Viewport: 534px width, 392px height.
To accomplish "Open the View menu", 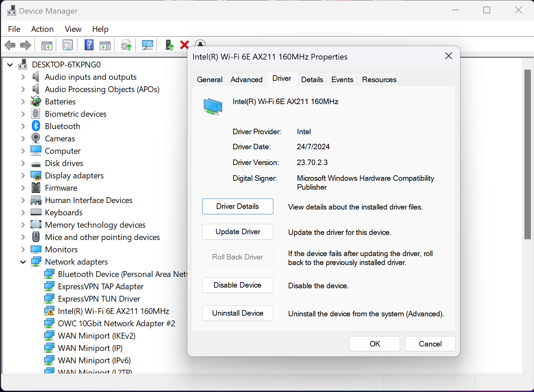I will (x=73, y=29).
